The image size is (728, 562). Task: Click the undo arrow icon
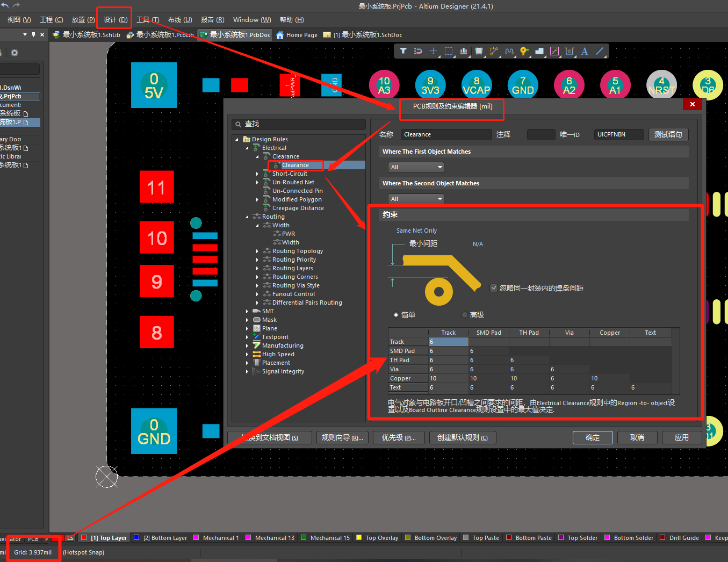[x=5, y=5]
